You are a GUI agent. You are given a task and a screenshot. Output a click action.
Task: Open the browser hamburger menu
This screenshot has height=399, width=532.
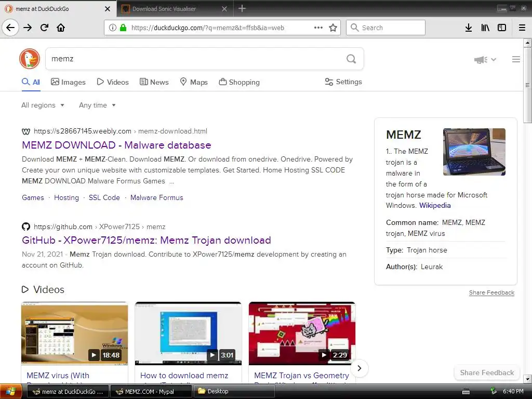tap(522, 28)
